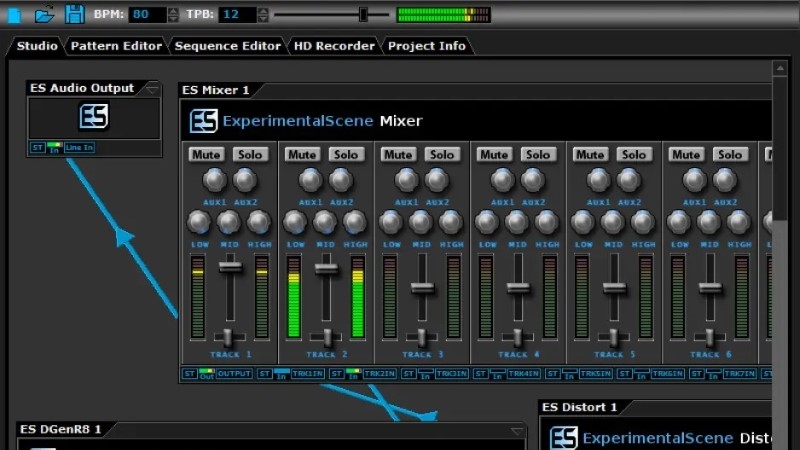
Task: Click the TRK3IN connector label
Action: pyautogui.click(x=452, y=373)
